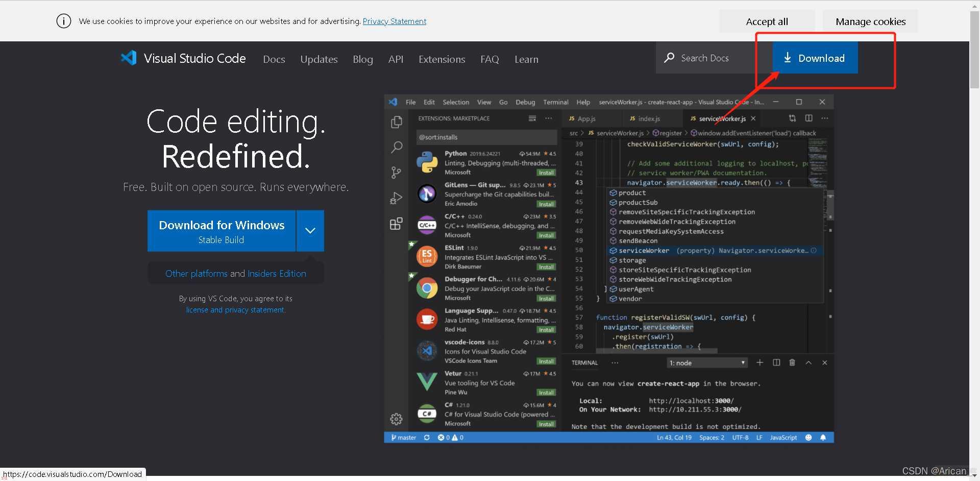Click the feedback smiley in status bar
This screenshot has height=481, width=980.
pos(808,438)
